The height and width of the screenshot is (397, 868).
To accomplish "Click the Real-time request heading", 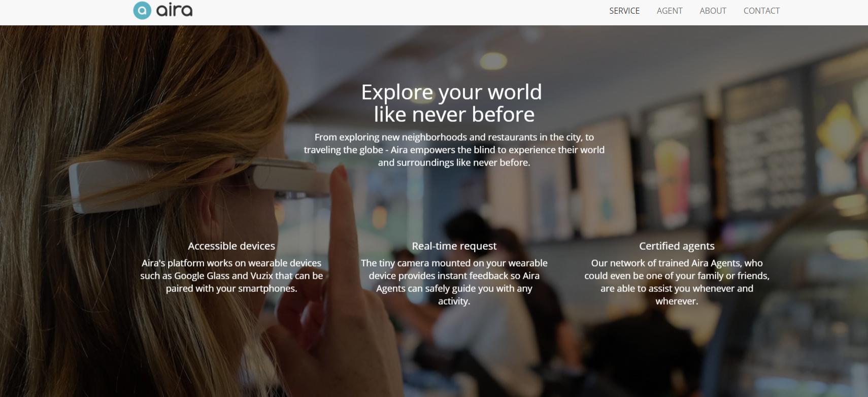I will coord(454,246).
